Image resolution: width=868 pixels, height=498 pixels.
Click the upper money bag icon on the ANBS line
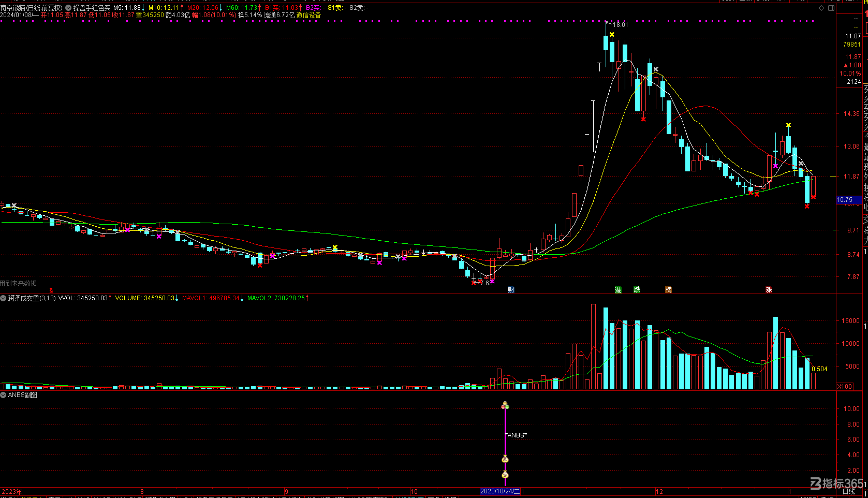505,459
